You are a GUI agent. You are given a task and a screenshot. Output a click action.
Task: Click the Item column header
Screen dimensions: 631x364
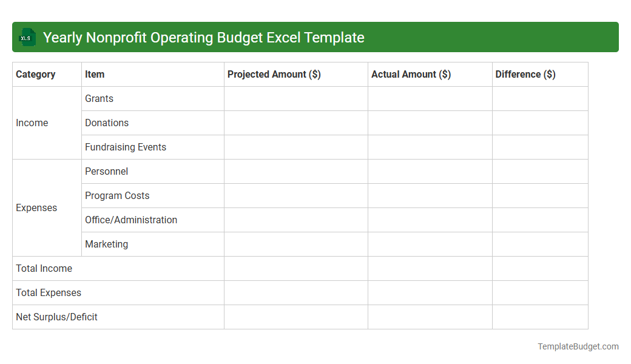95,74
